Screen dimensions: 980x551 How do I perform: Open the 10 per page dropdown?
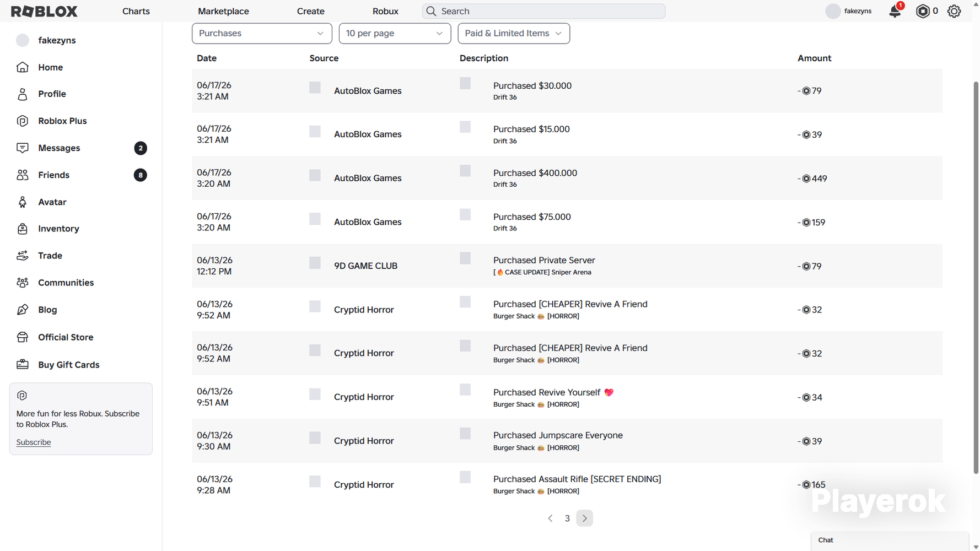click(x=395, y=33)
